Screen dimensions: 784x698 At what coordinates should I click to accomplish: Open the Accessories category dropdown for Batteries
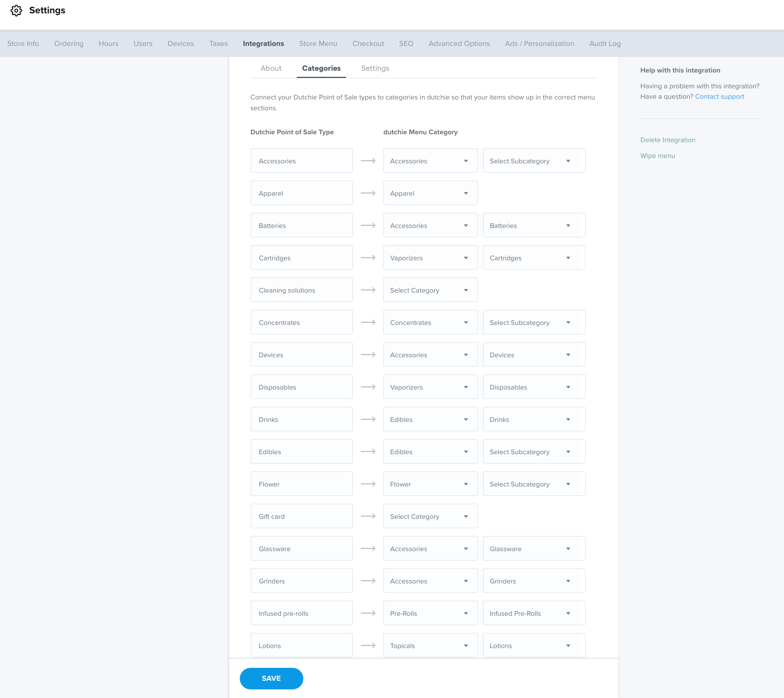coord(430,225)
